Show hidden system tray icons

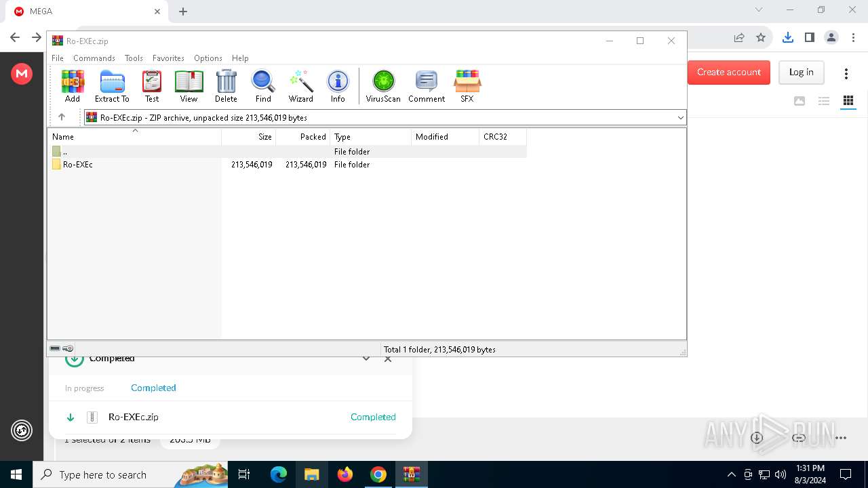point(731,474)
